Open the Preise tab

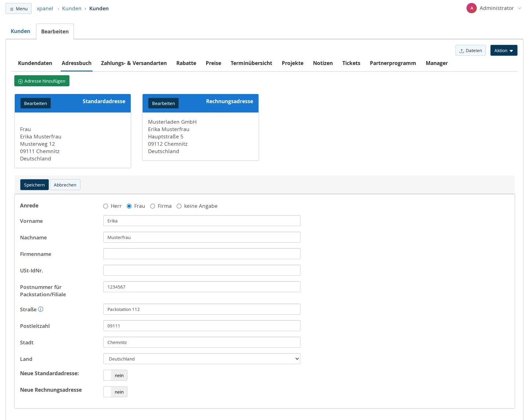point(213,63)
